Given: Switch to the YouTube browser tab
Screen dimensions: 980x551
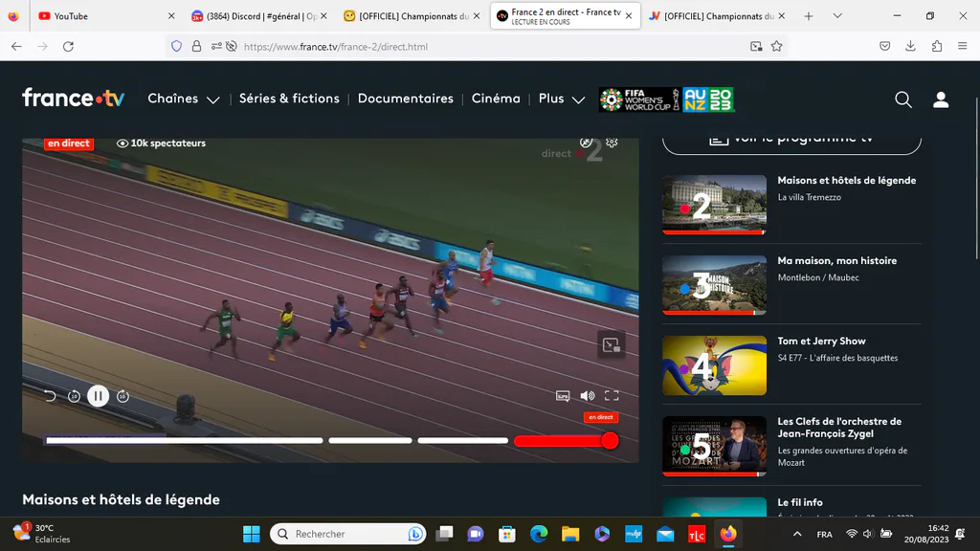Looking at the screenshot, I should [106, 16].
